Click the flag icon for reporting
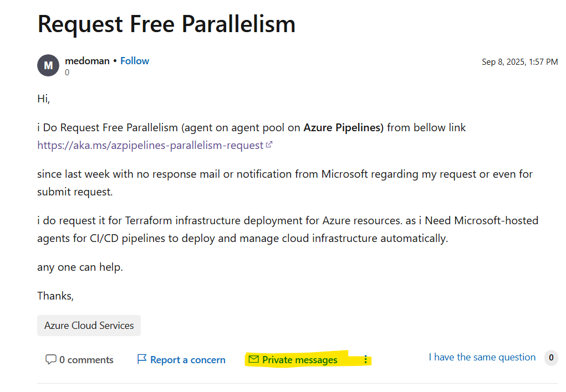This screenshot has width=566, height=392. [142, 360]
